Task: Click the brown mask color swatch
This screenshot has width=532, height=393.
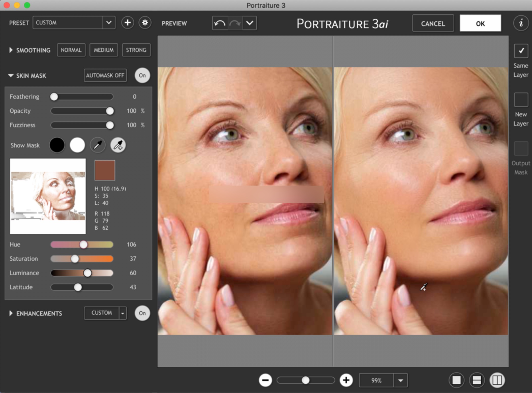Action: [x=105, y=170]
